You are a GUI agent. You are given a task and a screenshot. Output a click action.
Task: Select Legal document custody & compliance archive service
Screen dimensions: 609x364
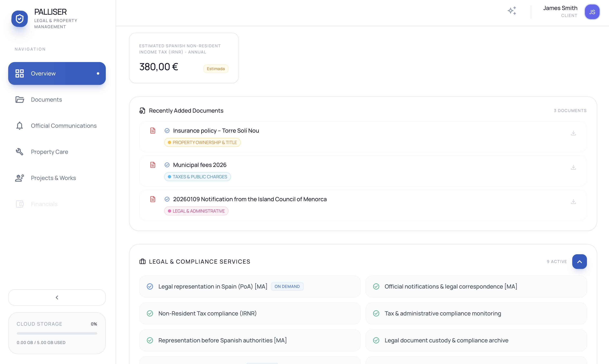click(x=476, y=341)
